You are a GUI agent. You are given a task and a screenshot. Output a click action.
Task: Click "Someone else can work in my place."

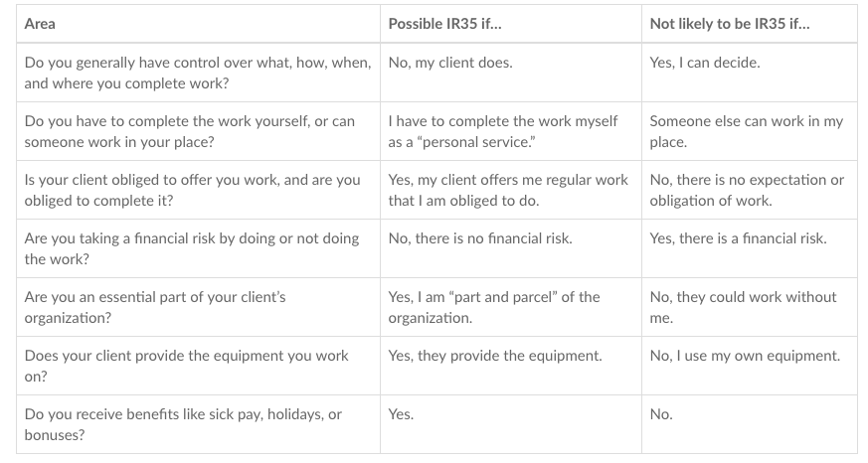750,131
